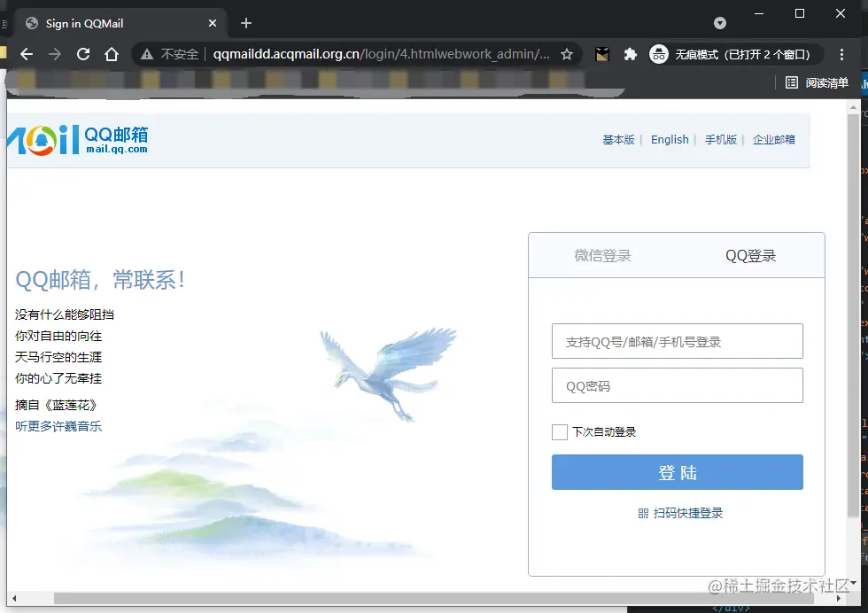Viewport: 868px width, 613px height.
Task: Click the 摘自《蓝莲花》 text
Action: pyautogui.click(x=57, y=406)
